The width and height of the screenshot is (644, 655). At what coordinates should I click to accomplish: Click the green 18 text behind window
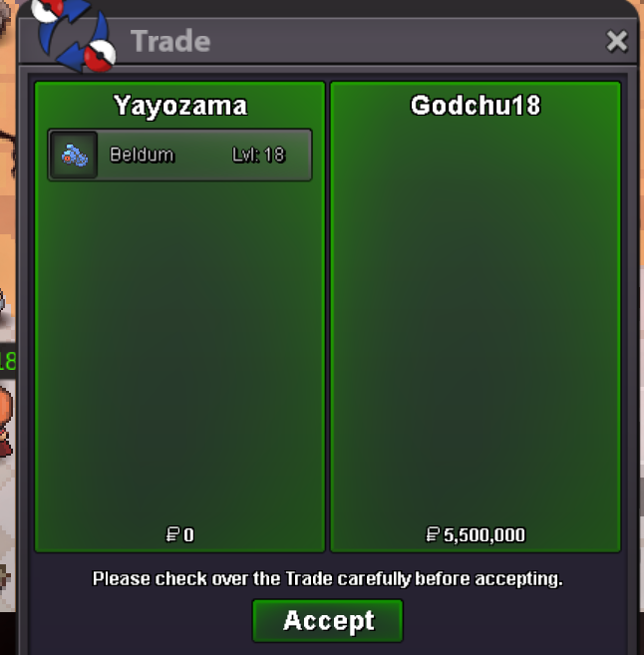coord(8,361)
